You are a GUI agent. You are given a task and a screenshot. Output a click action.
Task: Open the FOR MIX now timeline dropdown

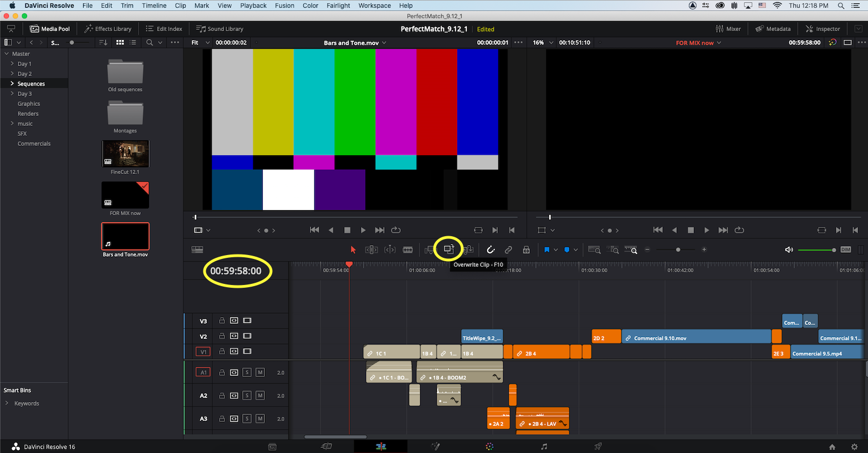point(698,42)
